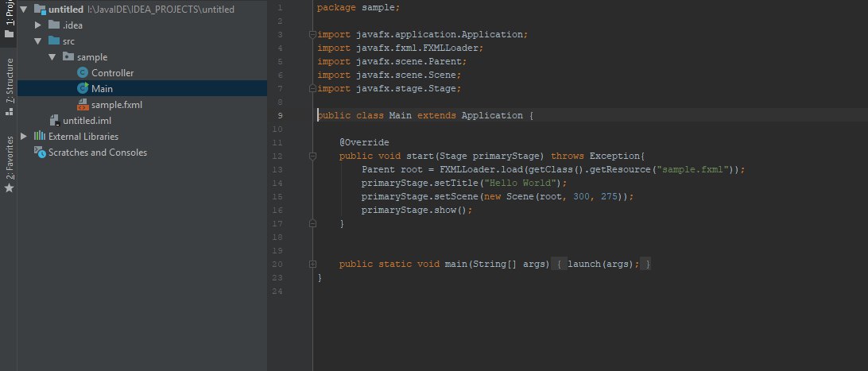Image resolution: width=868 pixels, height=371 pixels.
Task: Click the Favorites star icon
Action: [x=9, y=188]
